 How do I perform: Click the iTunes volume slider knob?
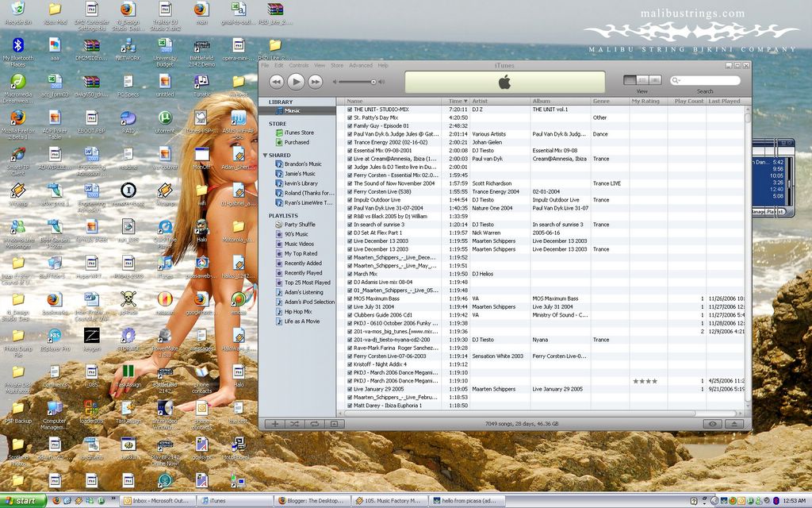[x=373, y=82]
